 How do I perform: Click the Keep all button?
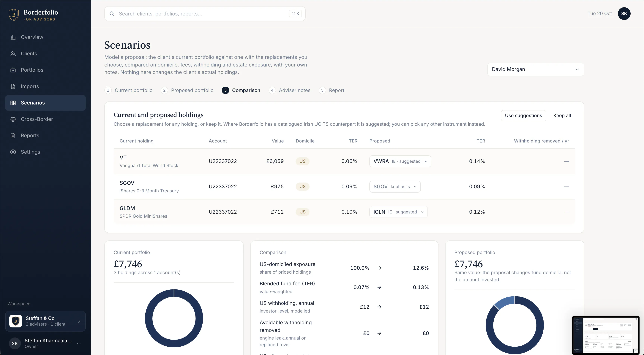562,116
